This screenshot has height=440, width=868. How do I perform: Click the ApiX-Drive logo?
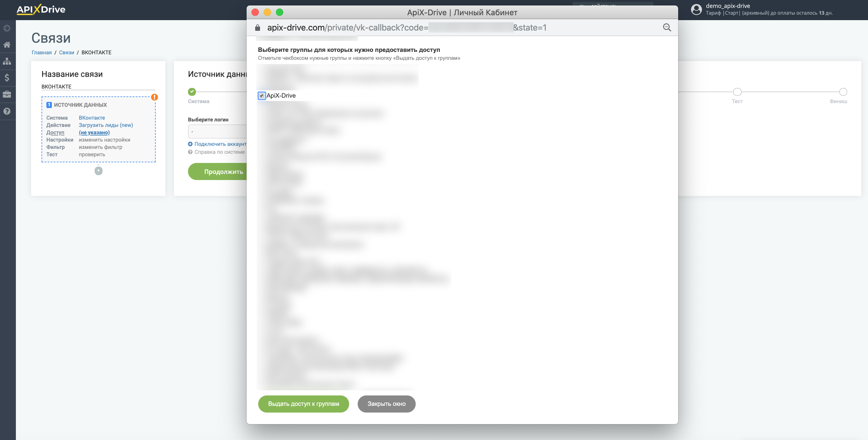tap(41, 9)
